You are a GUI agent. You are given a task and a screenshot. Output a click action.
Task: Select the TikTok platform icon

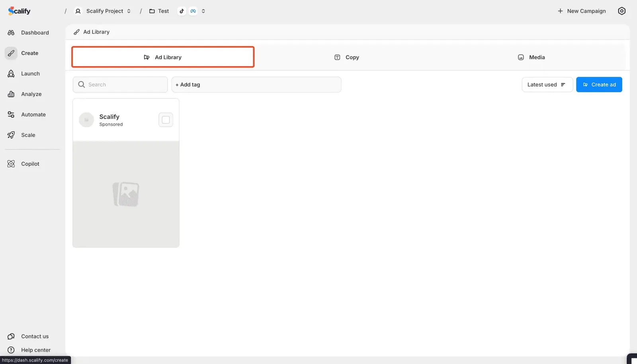(182, 11)
